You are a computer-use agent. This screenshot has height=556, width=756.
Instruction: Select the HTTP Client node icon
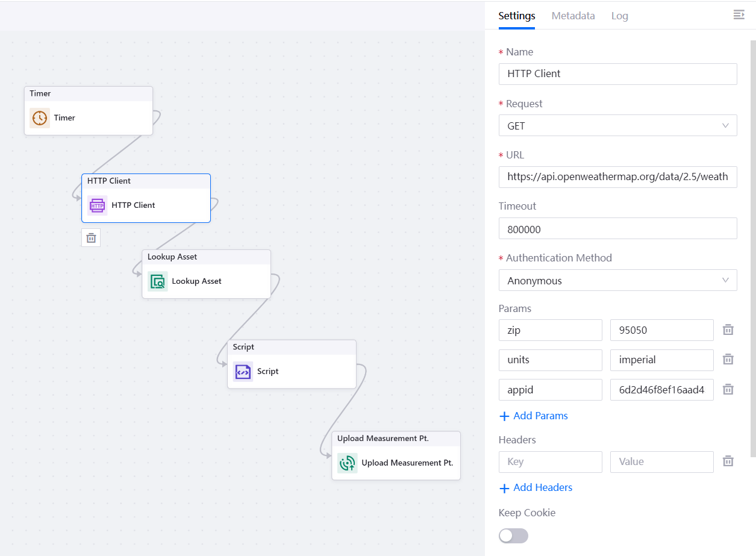[97, 205]
